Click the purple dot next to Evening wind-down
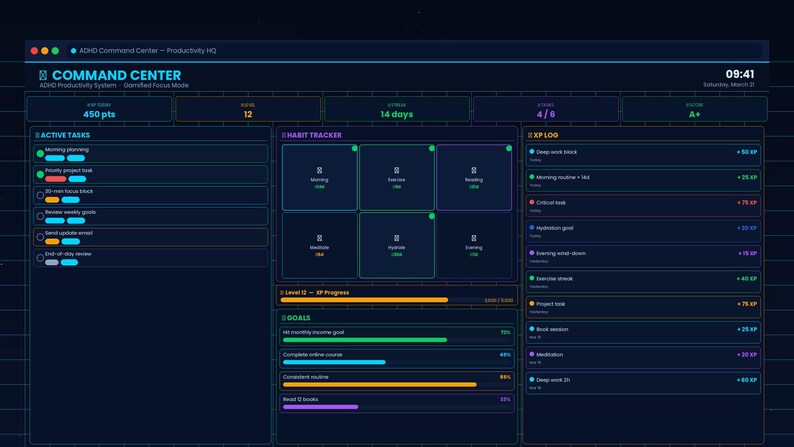Screen dimensions: 794x447 (x=532, y=253)
